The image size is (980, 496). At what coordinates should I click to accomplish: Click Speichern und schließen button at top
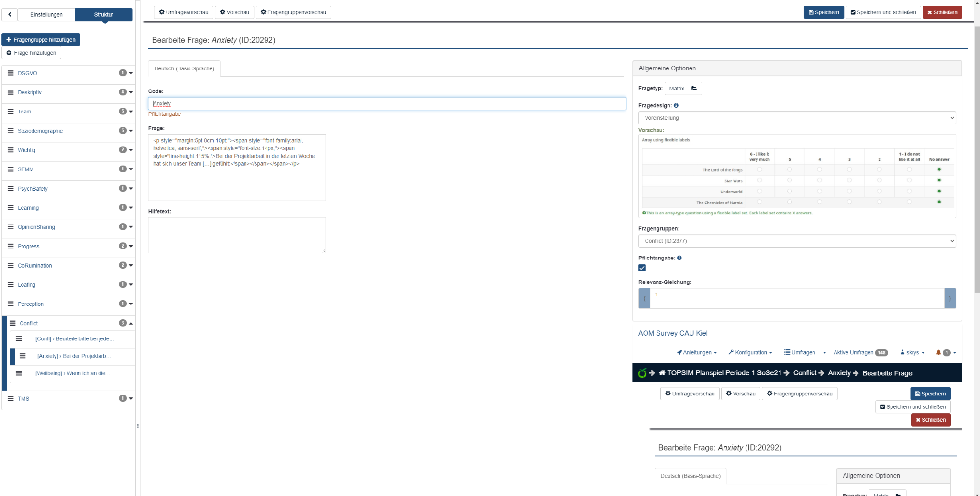pyautogui.click(x=883, y=12)
